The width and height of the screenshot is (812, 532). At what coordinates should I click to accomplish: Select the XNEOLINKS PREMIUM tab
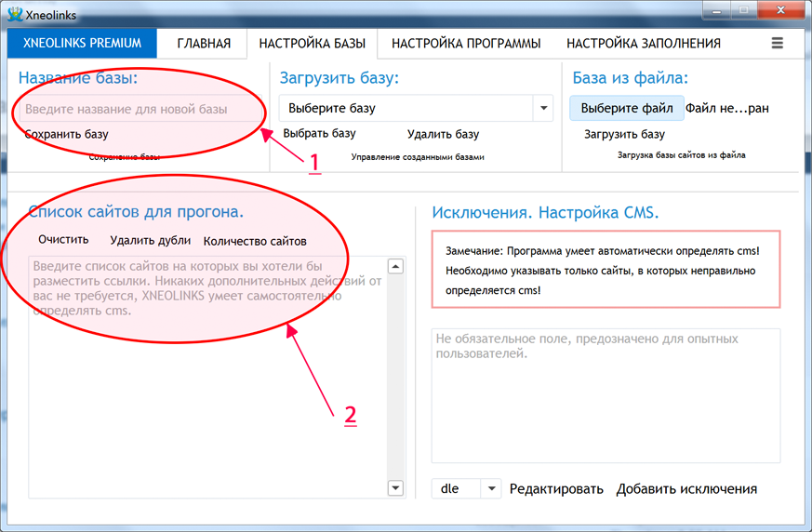82,43
